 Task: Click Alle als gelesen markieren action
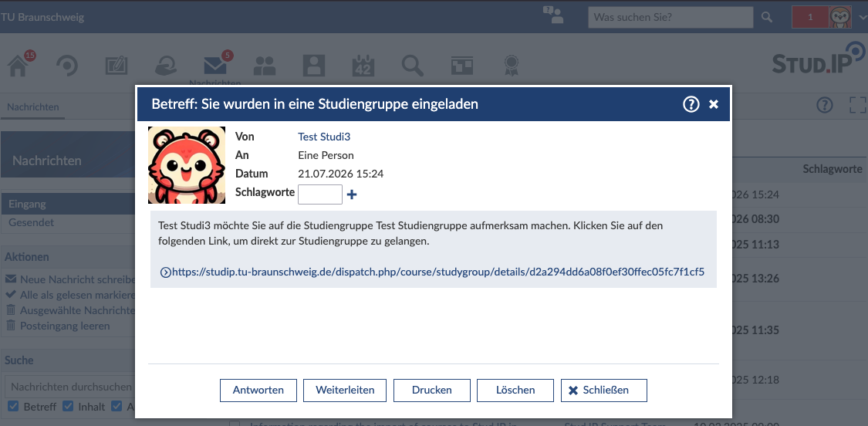[x=71, y=295]
